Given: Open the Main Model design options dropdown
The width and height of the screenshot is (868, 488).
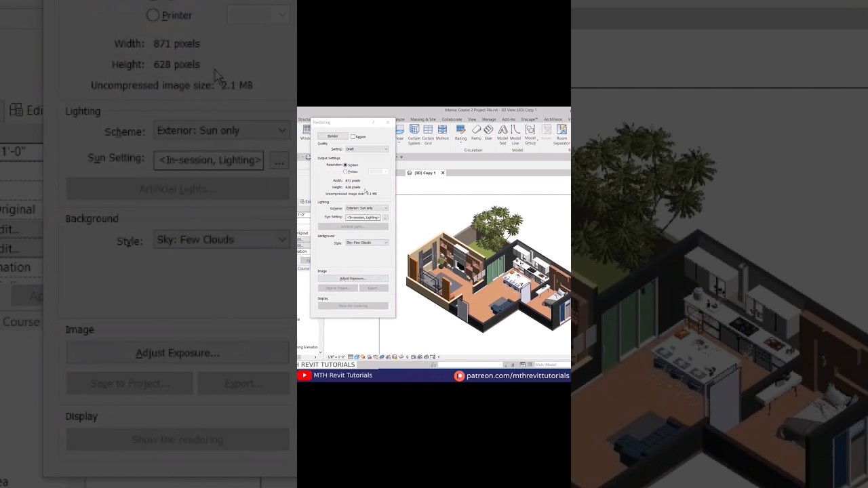Looking at the screenshot, I should click(552, 365).
